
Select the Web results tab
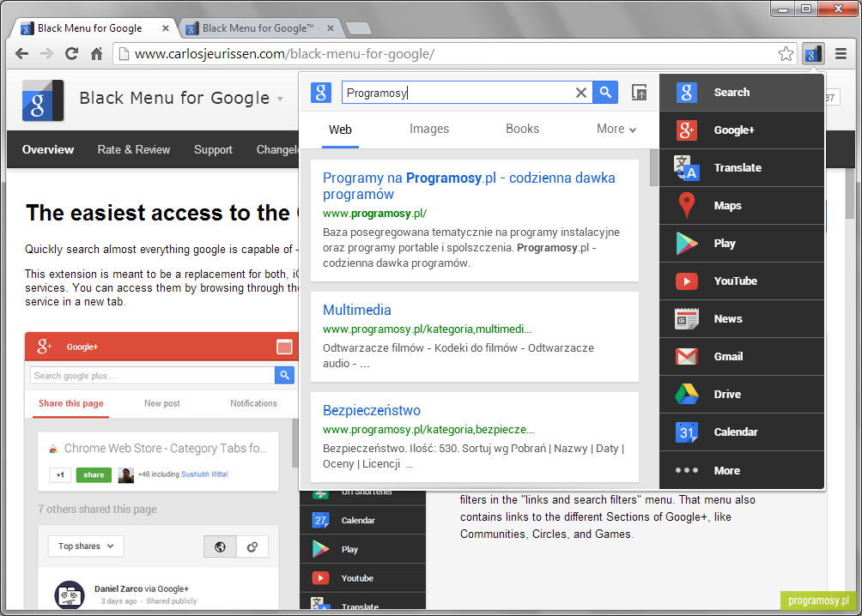click(x=340, y=130)
